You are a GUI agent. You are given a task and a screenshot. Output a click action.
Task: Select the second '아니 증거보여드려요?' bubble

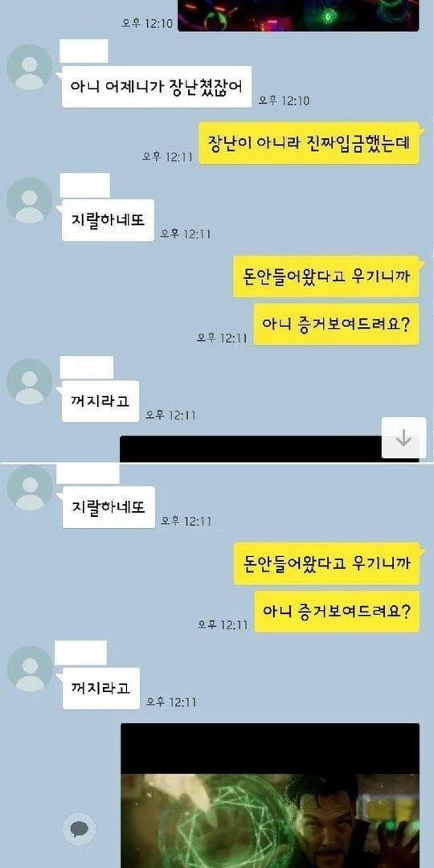337,612
